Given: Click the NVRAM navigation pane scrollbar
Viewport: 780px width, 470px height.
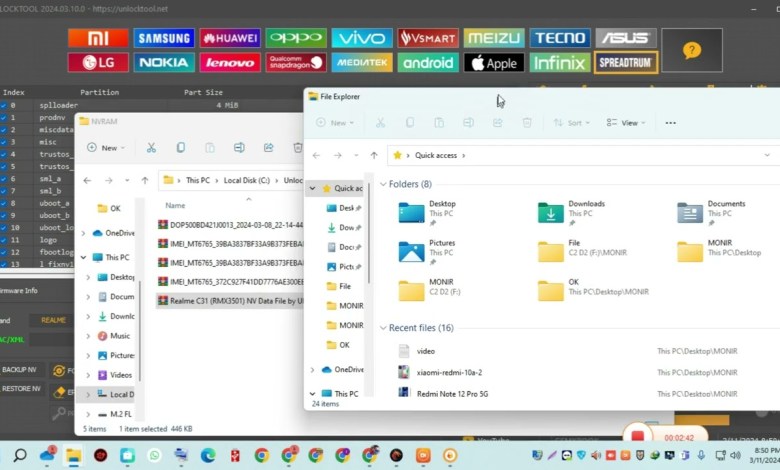Looking at the screenshot, I should [x=140, y=331].
